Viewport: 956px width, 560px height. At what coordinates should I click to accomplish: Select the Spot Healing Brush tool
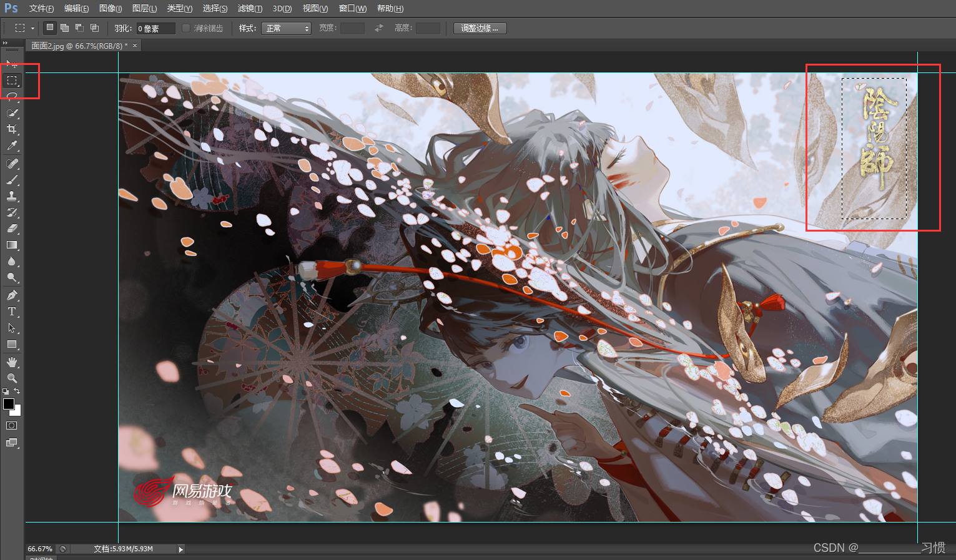12,163
